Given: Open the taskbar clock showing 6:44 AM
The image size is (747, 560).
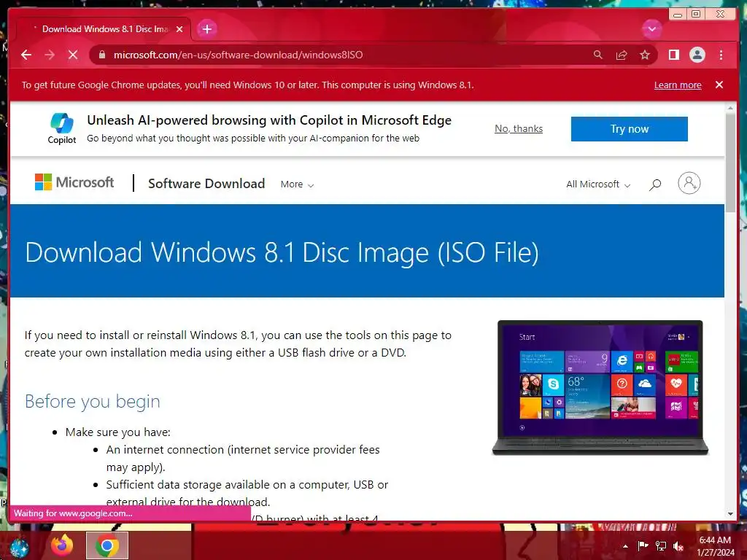Looking at the screenshot, I should 715,546.
